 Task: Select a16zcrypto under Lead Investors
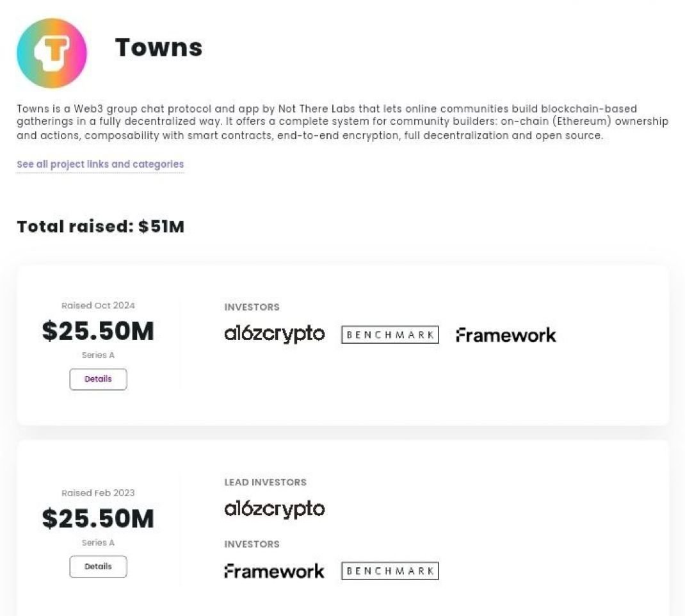tap(275, 509)
